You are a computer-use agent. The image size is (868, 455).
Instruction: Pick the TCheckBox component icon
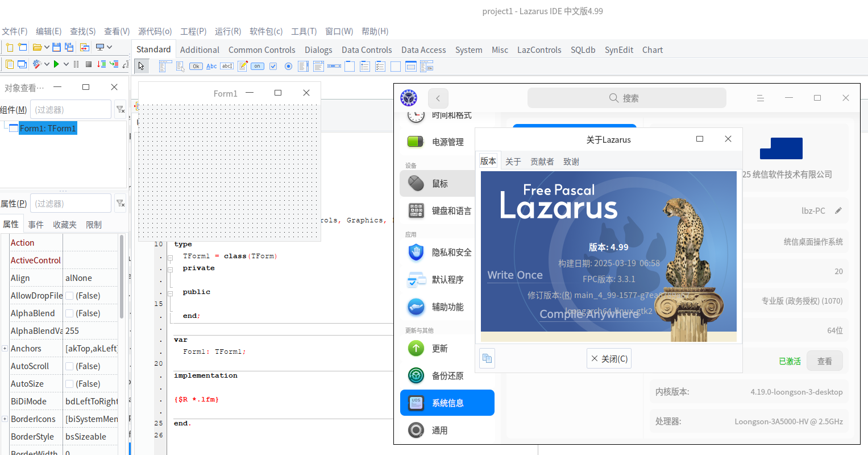click(x=273, y=67)
